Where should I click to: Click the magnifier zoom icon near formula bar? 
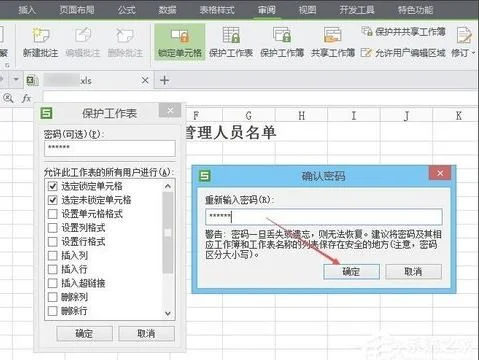tap(8, 98)
